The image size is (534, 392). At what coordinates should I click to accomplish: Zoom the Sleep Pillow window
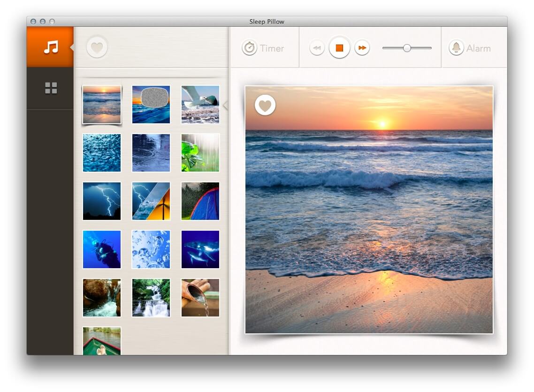point(52,22)
